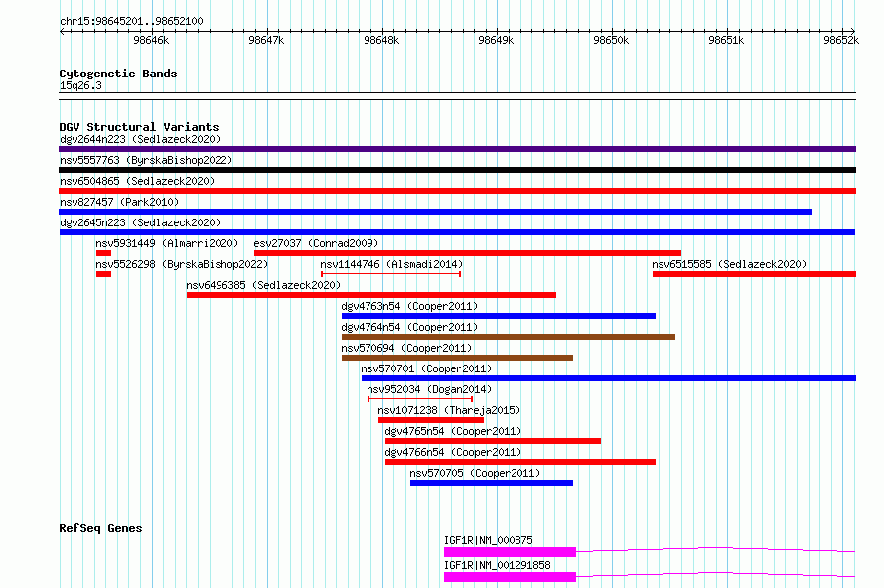
Task: Click the 98652k ruler position
Action: [x=841, y=40]
